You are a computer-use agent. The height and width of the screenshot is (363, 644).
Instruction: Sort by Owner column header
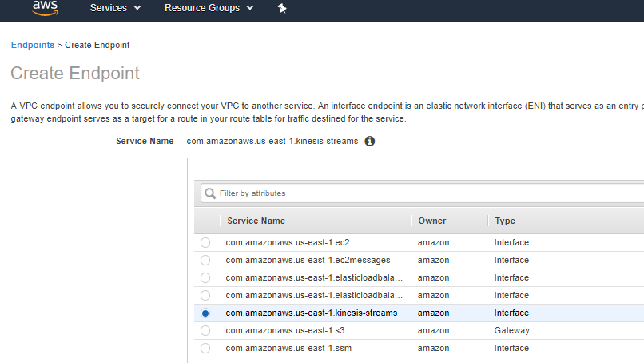(x=431, y=221)
